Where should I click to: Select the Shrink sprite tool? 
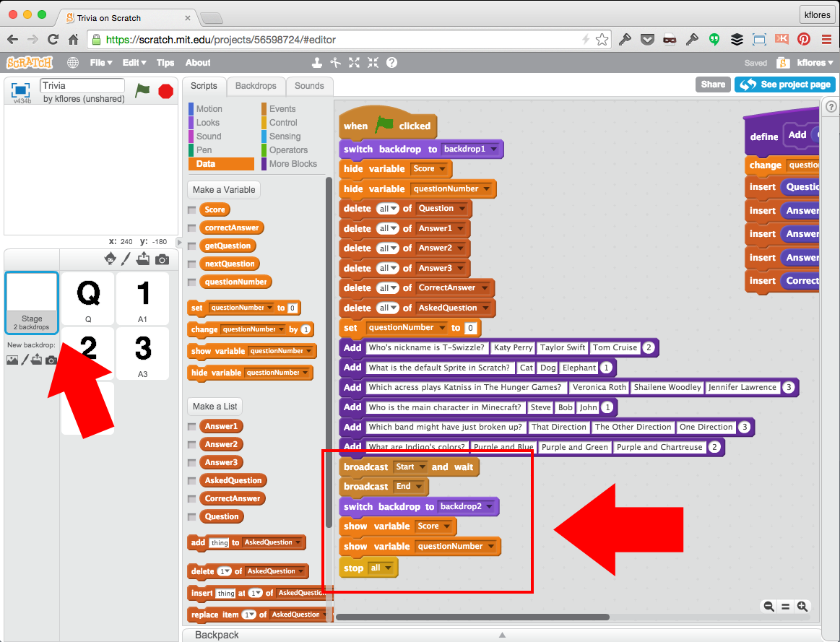click(373, 63)
